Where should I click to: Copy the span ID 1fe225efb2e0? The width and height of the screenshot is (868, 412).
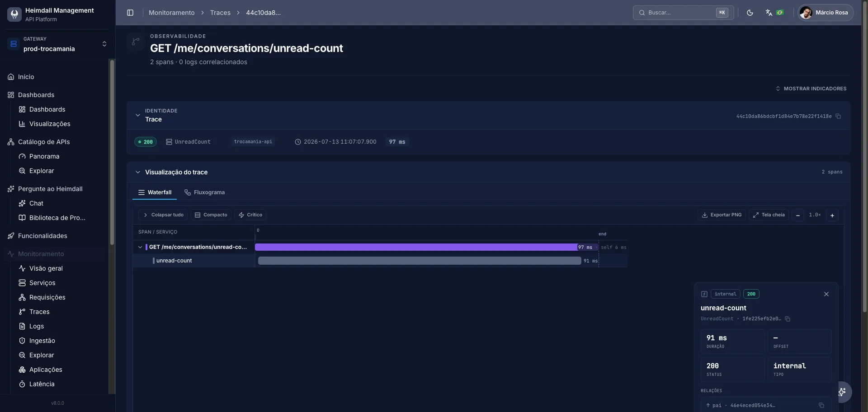pos(788,319)
